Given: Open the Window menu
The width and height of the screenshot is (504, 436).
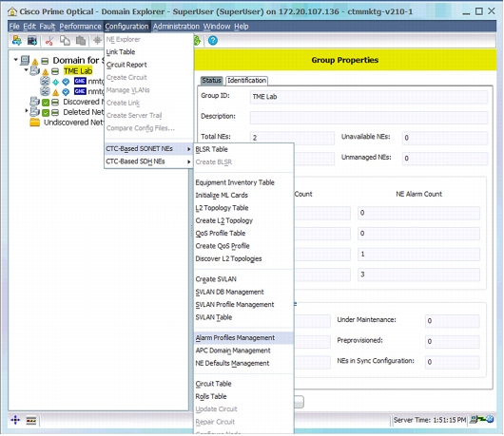Looking at the screenshot, I should pyautogui.click(x=217, y=27).
